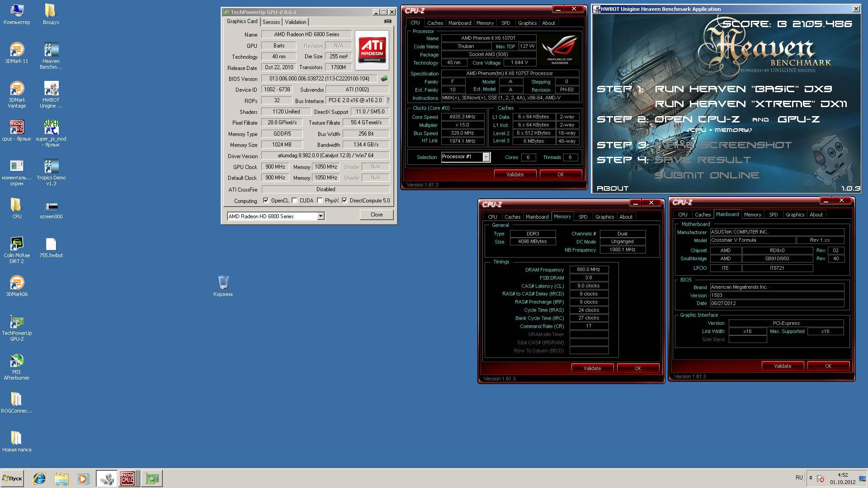Toggle the PhysX checkbox in GPU-Z
Screen dimensions: 868x488
320,201
